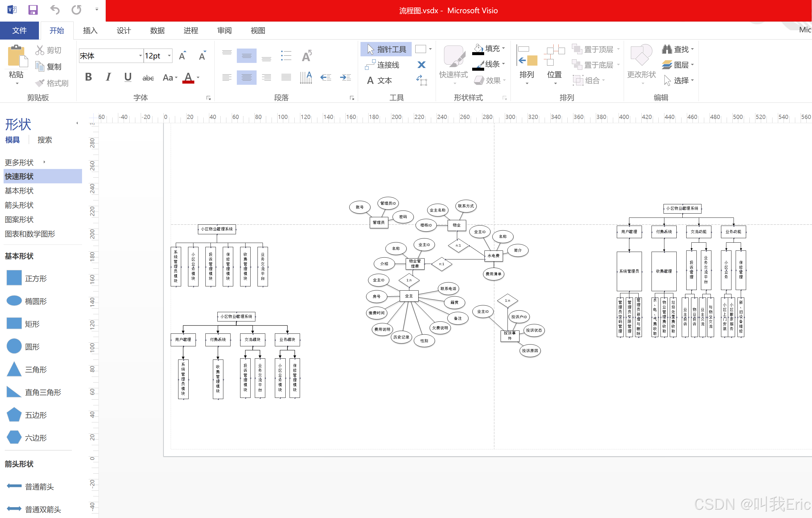Click the Paste clipboard icon
The image size is (812, 518).
pos(16,56)
